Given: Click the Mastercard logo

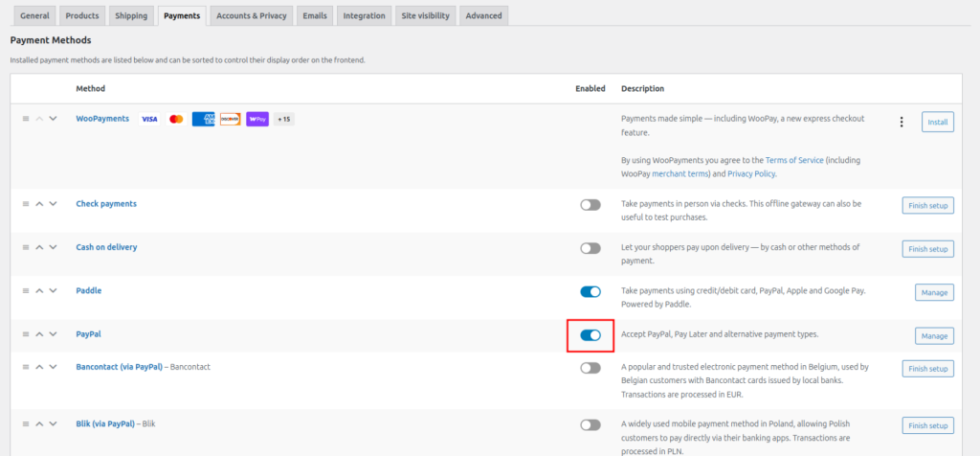Looking at the screenshot, I should [x=176, y=119].
